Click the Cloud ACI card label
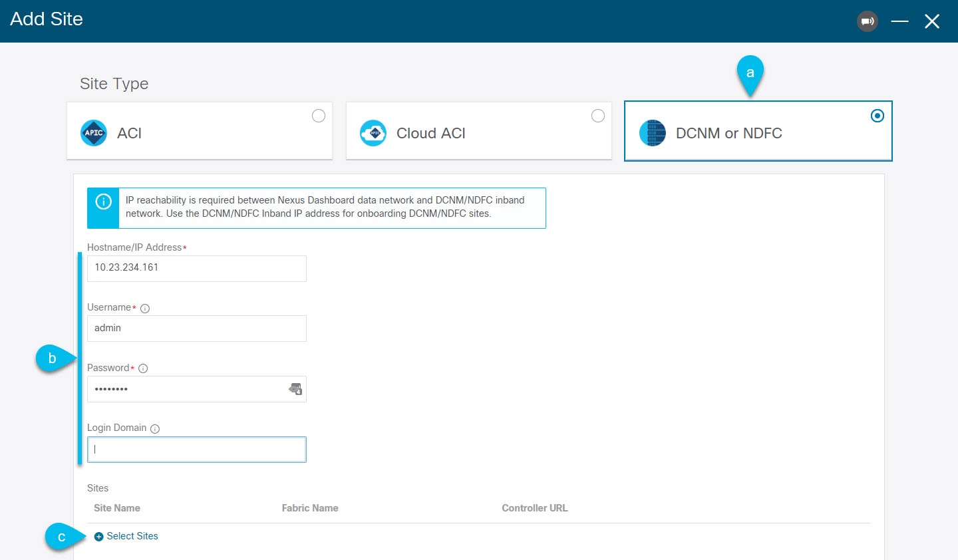Viewport: 958px width, 560px height. coord(431,133)
